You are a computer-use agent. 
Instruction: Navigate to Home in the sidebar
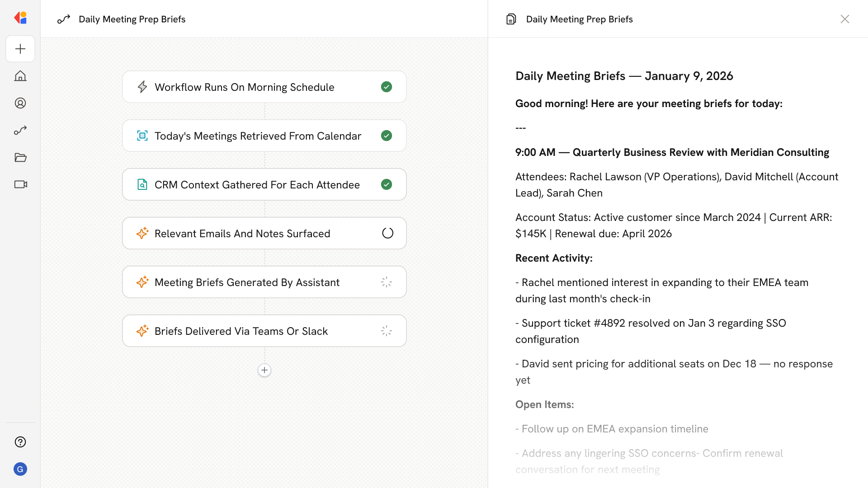(x=20, y=76)
